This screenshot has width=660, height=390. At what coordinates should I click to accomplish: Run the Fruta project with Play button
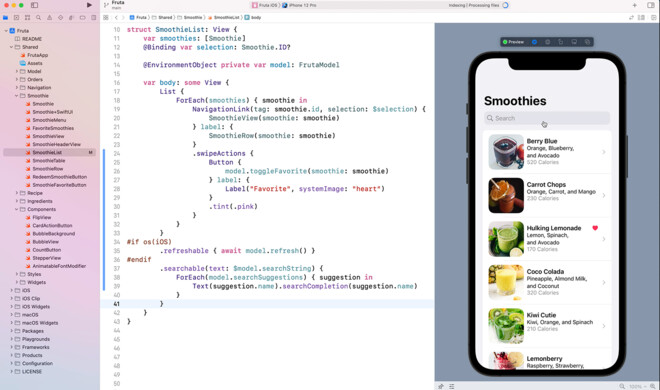pyautogui.click(x=89, y=5)
